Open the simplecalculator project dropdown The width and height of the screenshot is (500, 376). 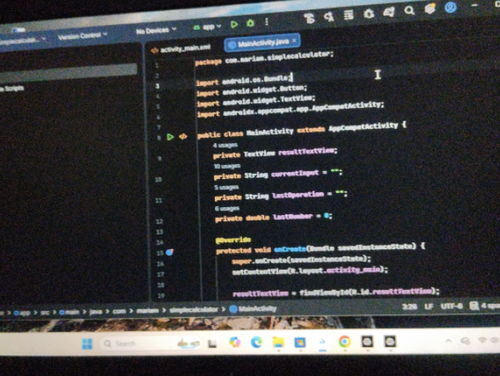pos(22,40)
